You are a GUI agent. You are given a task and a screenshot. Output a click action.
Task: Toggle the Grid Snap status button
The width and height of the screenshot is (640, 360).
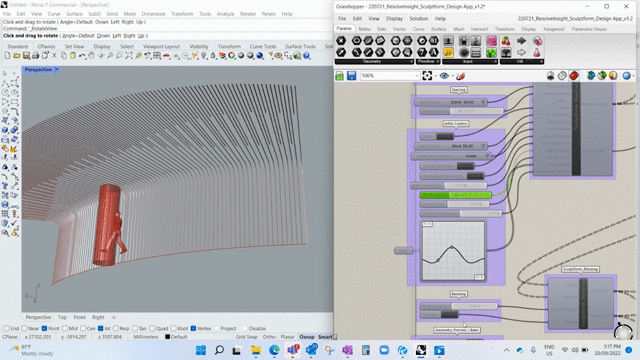coord(247,337)
